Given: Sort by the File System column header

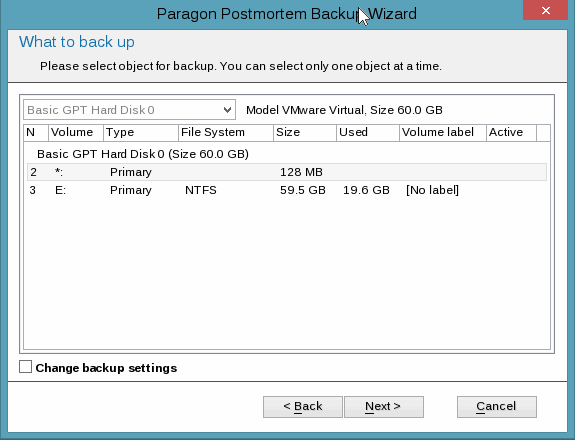Looking at the screenshot, I should 226,132.
